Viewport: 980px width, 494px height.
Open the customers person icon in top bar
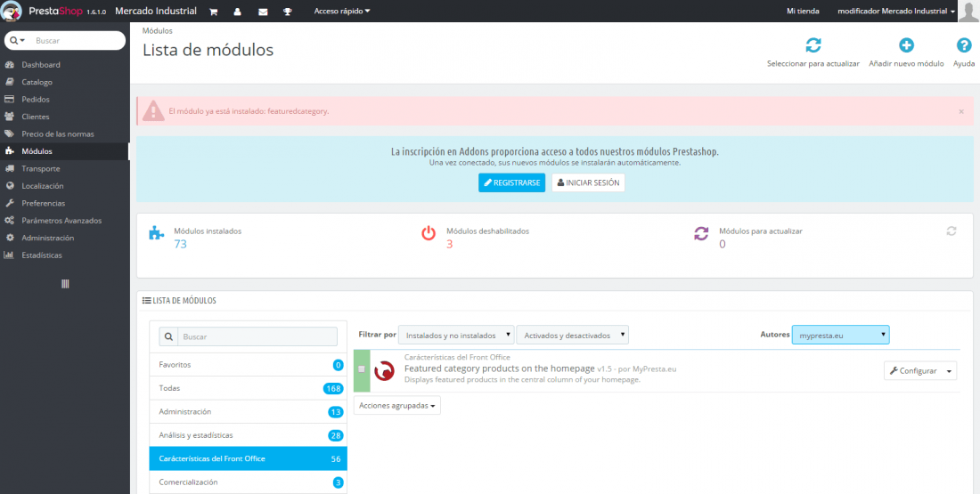(238, 12)
